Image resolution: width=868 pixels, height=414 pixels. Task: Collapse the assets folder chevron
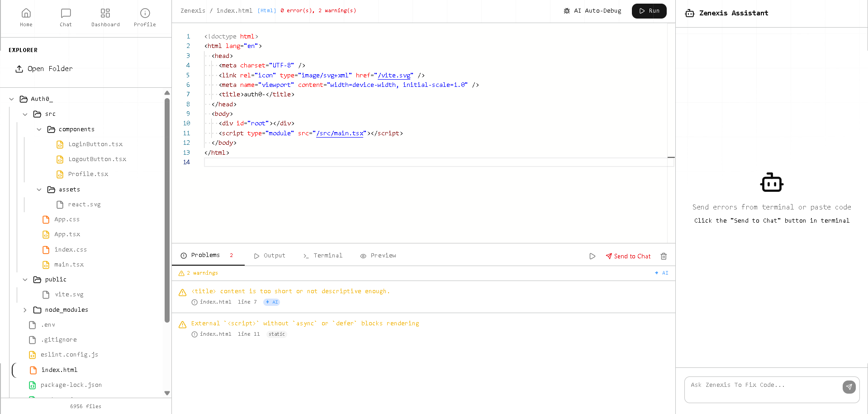click(x=39, y=190)
